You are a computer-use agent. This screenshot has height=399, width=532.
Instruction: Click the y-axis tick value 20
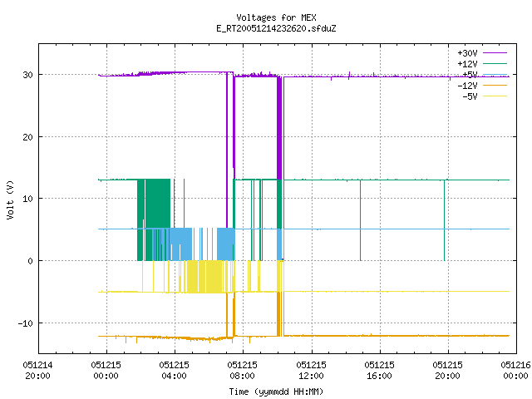click(27, 137)
